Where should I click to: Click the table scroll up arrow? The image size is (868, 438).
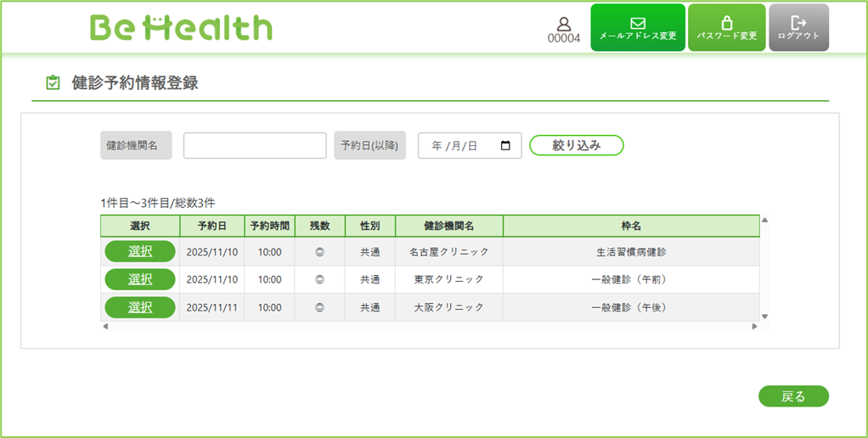pyautogui.click(x=765, y=220)
